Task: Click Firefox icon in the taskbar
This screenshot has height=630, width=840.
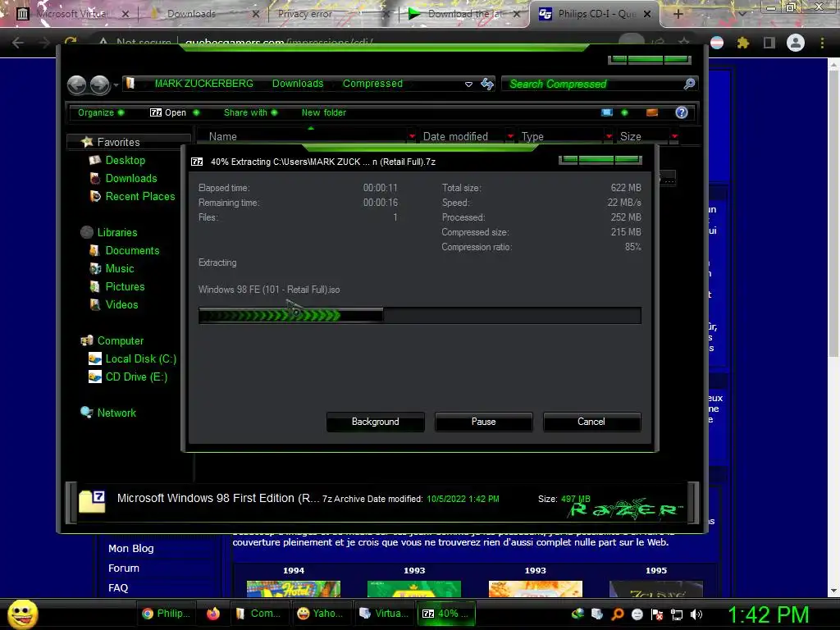Action: point(213,614)
